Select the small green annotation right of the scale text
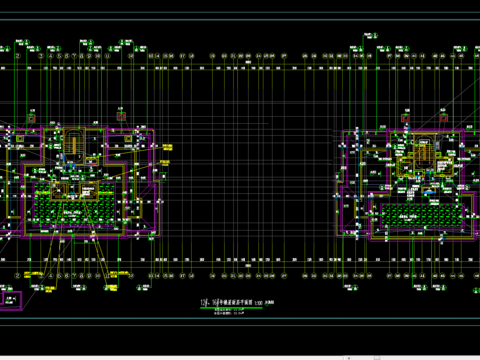The width and height of the screenshot is (480, 360). click(269, 303)
